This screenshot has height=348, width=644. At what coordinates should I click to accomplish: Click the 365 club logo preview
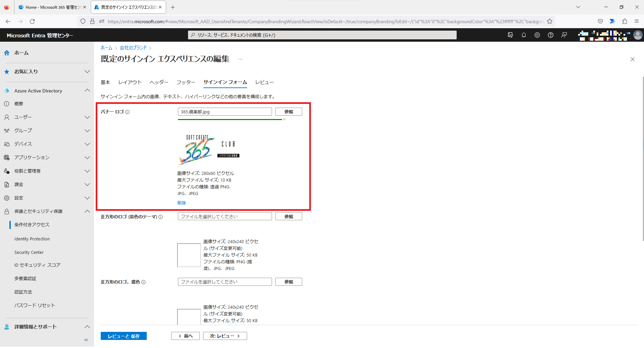click(209, 150)
